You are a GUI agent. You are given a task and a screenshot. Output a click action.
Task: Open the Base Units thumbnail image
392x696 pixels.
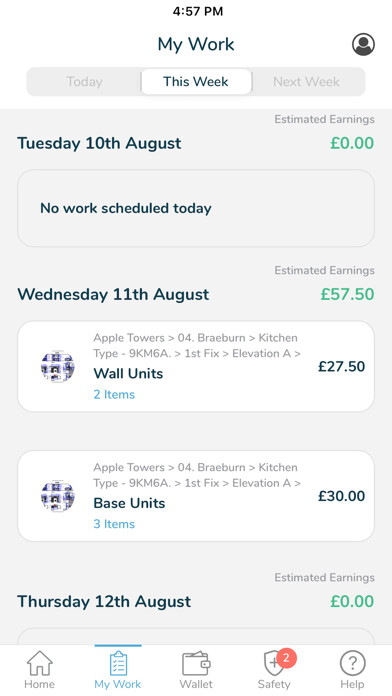pyautogui.click(x=58, y=496)
